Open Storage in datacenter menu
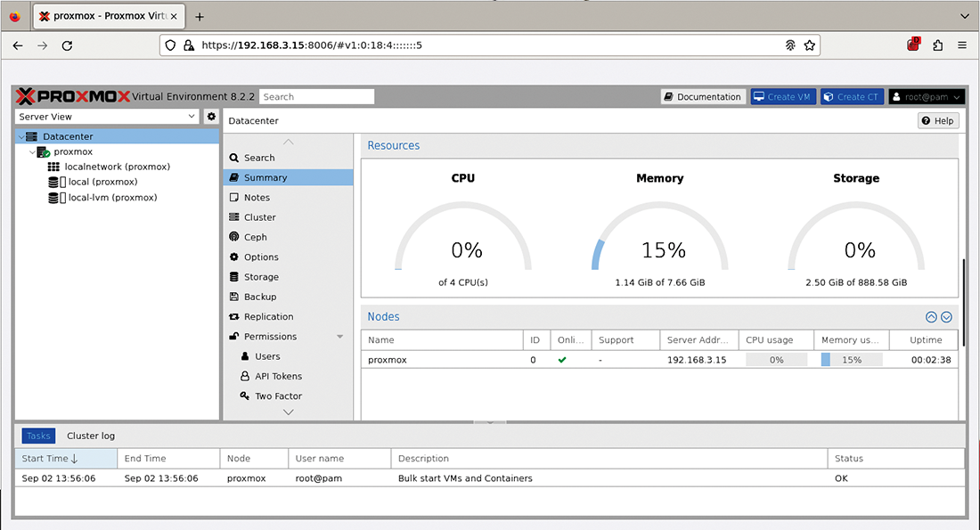 point(288,277)
